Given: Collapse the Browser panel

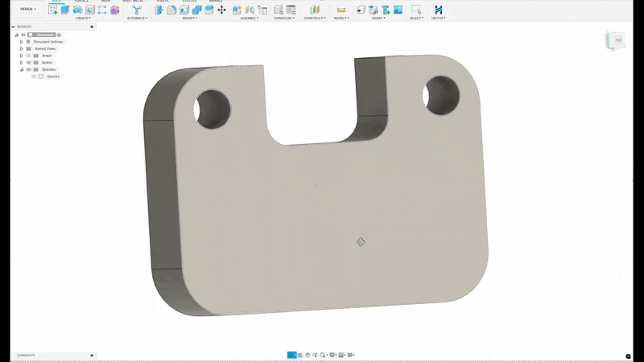Looking at the screenshot, I should (13, 27).
